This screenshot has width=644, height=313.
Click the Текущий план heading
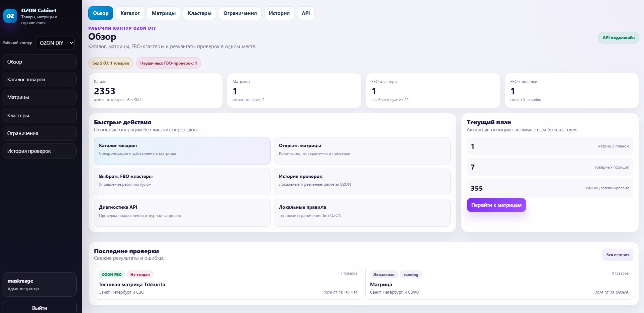489,122
